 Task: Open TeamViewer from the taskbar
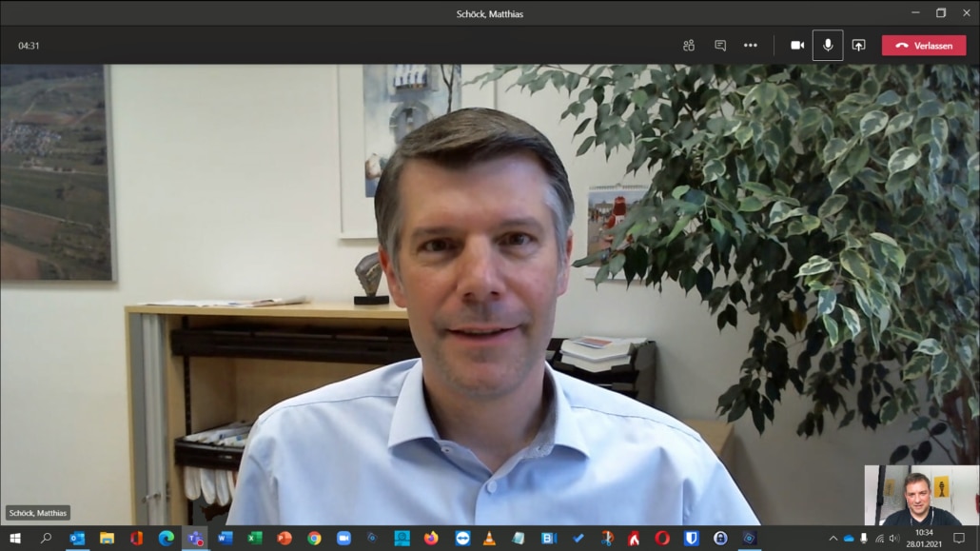(x=461, y=538)
